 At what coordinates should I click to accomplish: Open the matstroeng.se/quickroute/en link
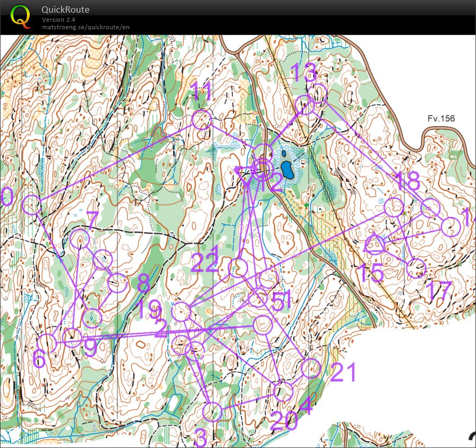pos(86,27)
